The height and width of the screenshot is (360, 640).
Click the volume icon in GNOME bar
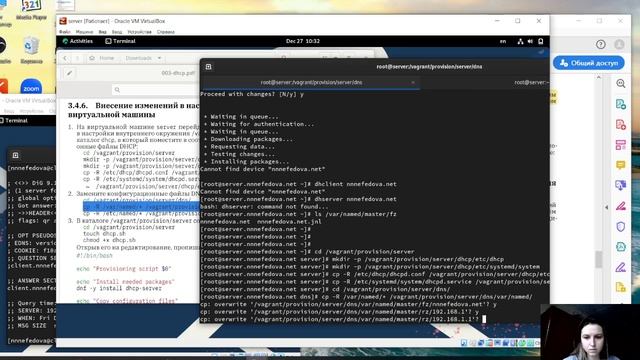[x=530, y=41]
